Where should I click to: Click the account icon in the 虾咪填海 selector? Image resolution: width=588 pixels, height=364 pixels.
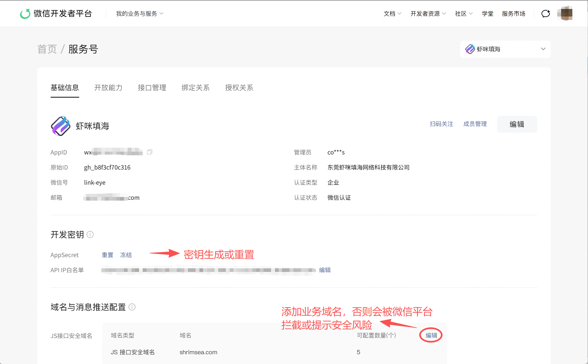pos(470,49)
